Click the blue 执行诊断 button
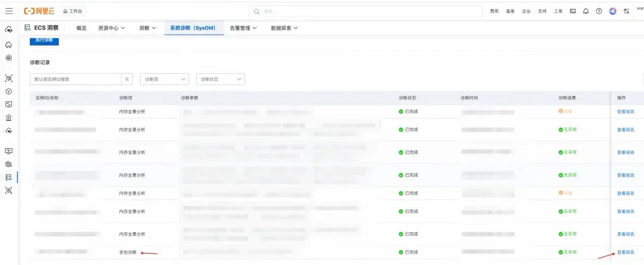Image resolution: width=644 pixels, height=265 pixels. point(44,40)
